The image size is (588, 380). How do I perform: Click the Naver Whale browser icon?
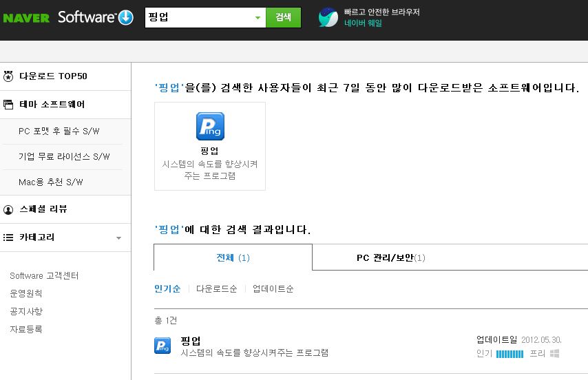pyautogui.click(x=328, y=18)
